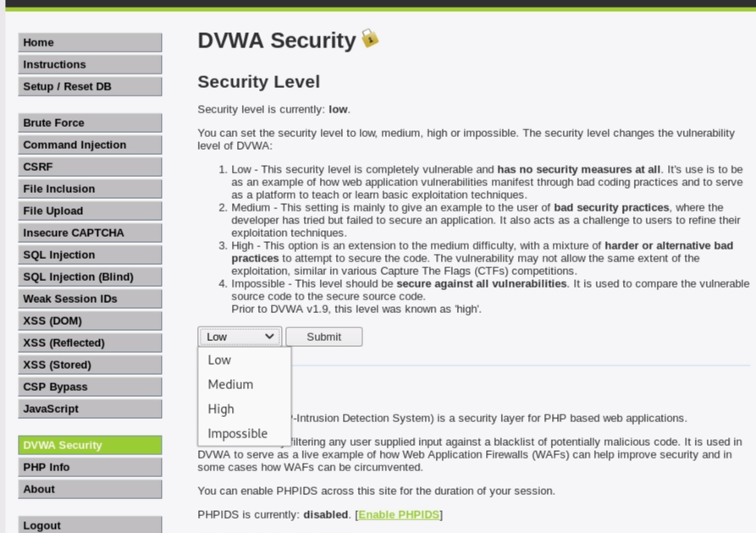Image resolution: width=756 pixels, height=533 pixels.
Task: Click 'Prior to DVWA v1.9' note text
Action: (356, 309)
